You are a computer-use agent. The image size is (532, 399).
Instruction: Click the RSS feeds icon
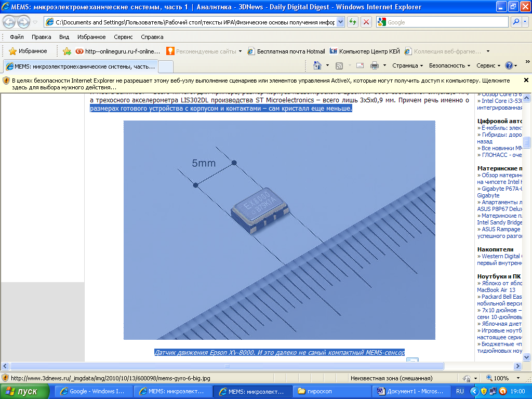tap(339, 66)
